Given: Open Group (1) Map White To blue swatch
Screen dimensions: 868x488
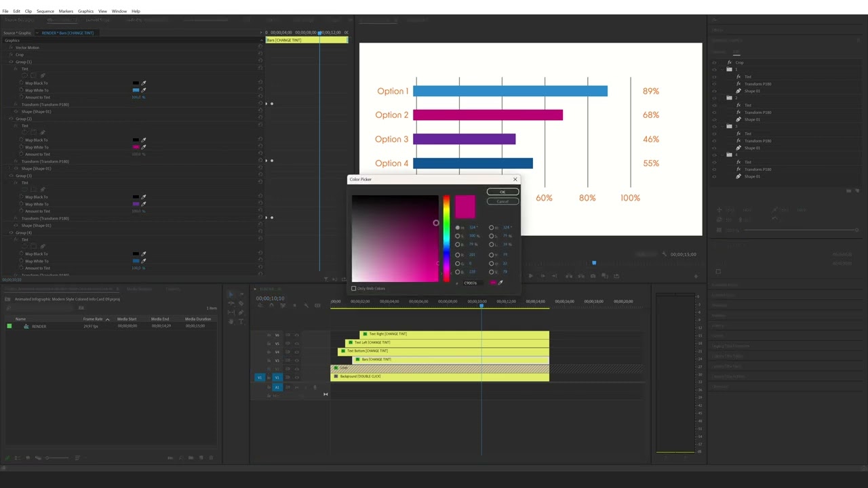Looking at the screenshot, I should (136, 90).
